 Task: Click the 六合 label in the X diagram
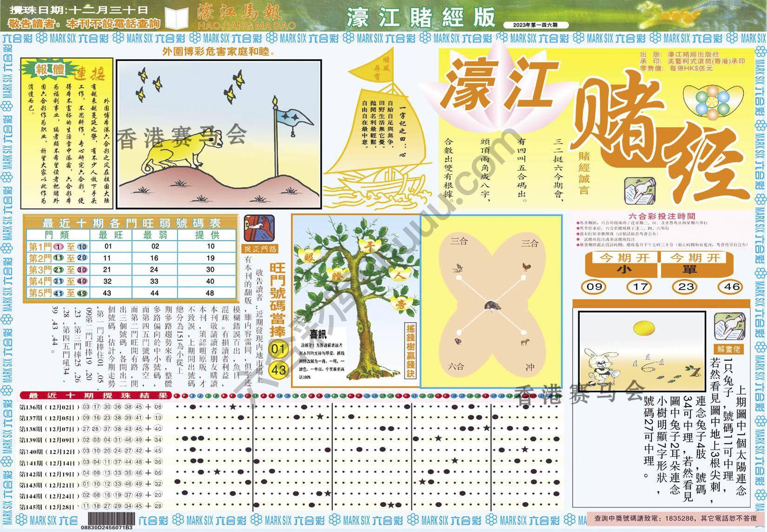coord(456,367)
